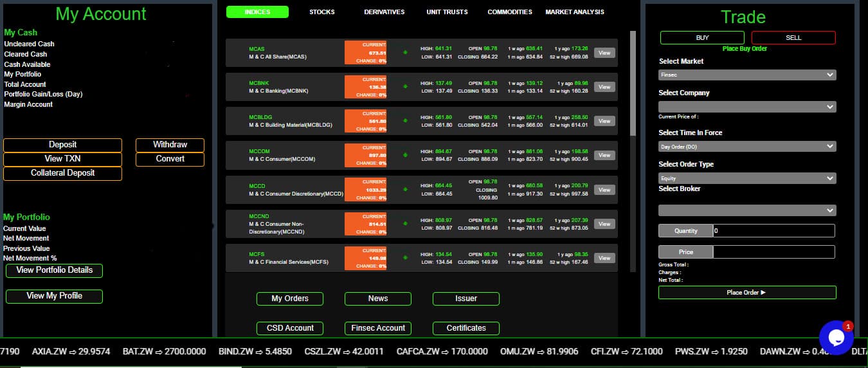Switch to the Stocks tab
Viewport: 868px width, 368px height.
tap(321, 12)
